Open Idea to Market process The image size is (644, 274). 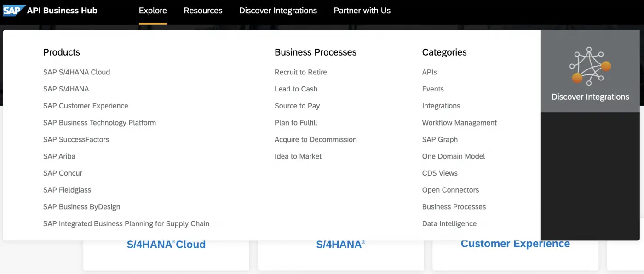tap(298, 156)
